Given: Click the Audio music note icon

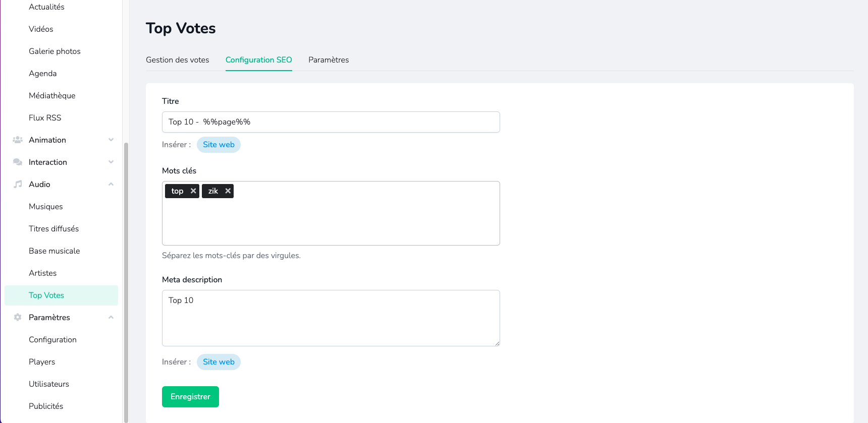Looking at the screenshot, I should 18,184.
